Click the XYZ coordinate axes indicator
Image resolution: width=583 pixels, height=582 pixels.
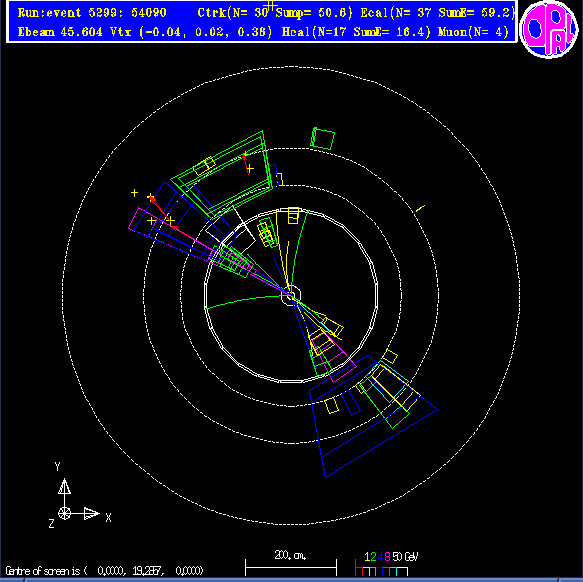click(x=79, y=495)
